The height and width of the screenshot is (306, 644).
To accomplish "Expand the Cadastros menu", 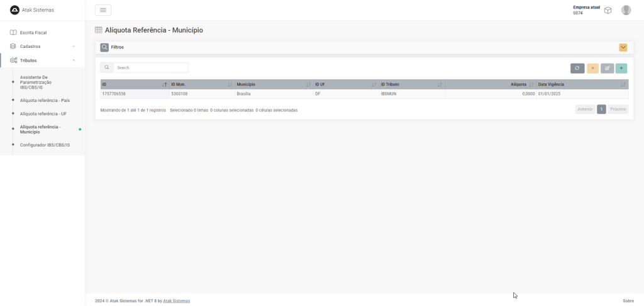I will pyautogui.click(x=42, y=46).
